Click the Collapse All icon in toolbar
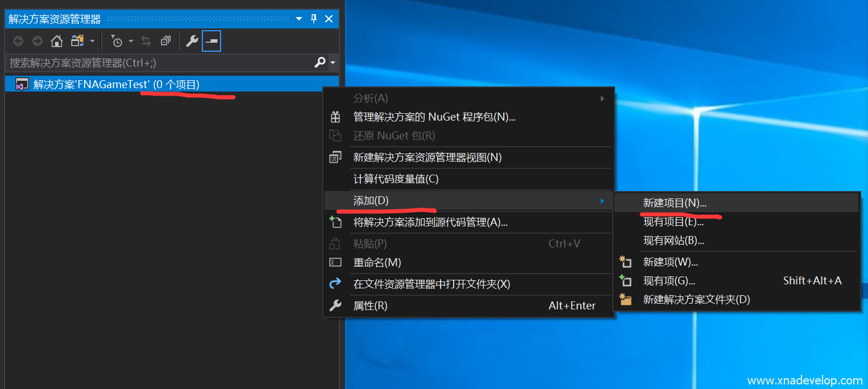 pyautogui.click(x=165, y=41)
